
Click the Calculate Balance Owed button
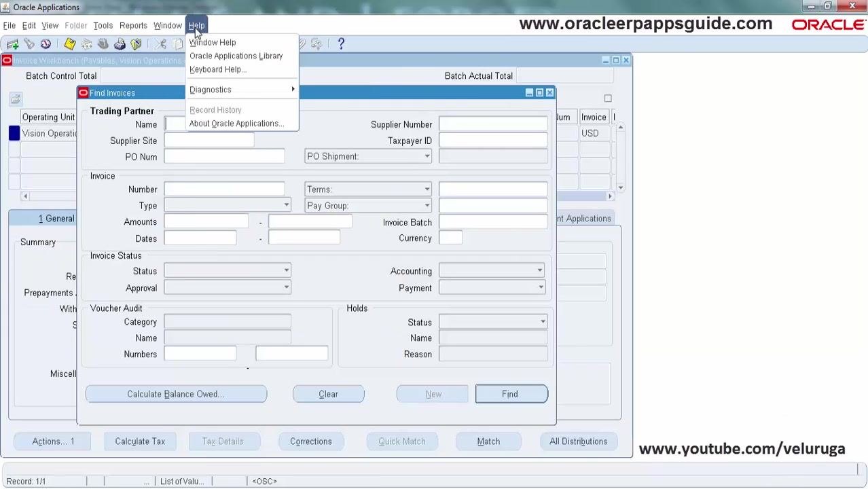pos(176,394)
